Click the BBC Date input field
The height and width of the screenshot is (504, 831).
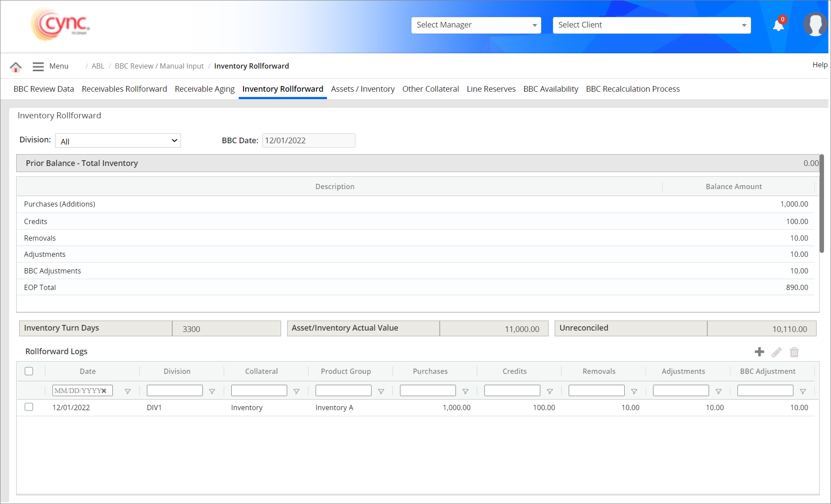pyautogui.click(x=308, y=141)
